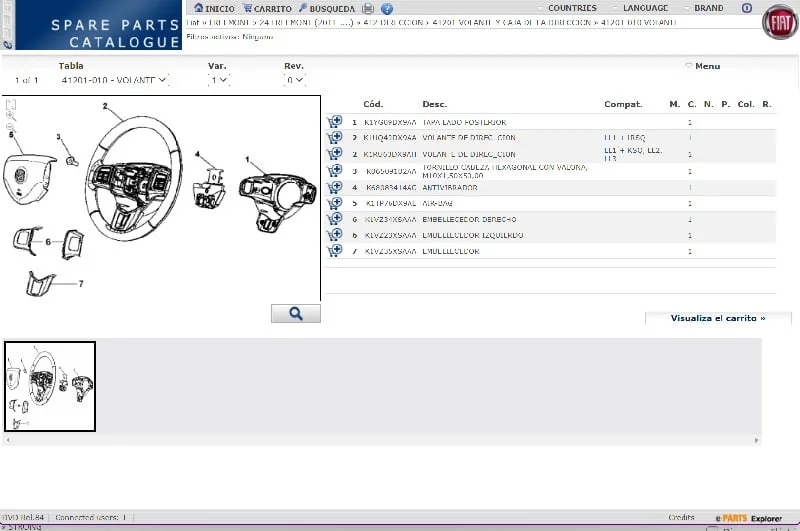Image resolution: width=800 pixels, height=531 pixels.
Task: Click the print icon in top toolbar
Action: click(368, 9)
